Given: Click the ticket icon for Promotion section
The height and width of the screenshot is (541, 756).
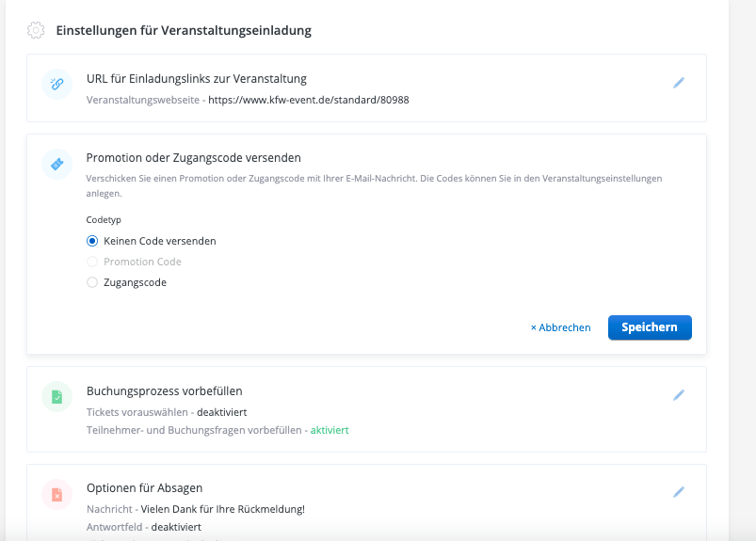Looking at the screenshot, I should pyautogui.click(x=56, y=165).
